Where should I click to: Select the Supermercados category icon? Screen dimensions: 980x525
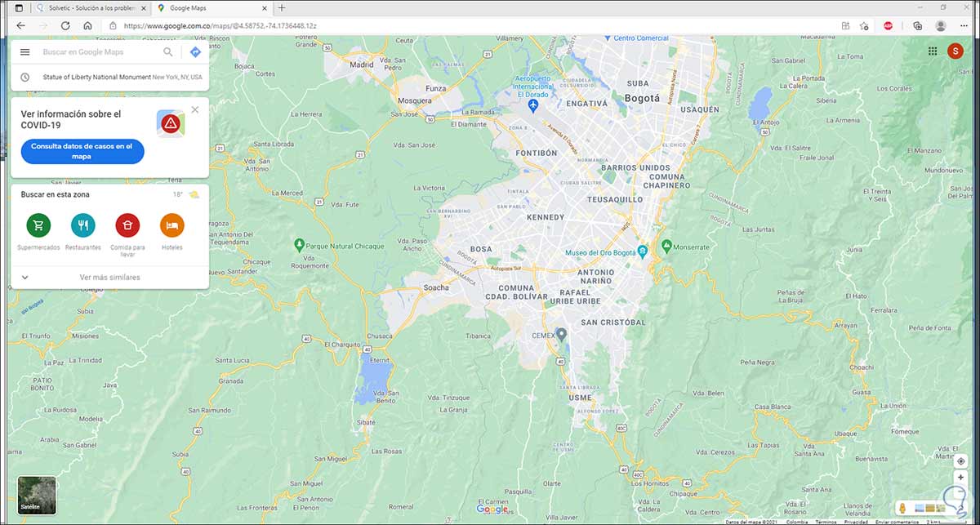[38, 225]
